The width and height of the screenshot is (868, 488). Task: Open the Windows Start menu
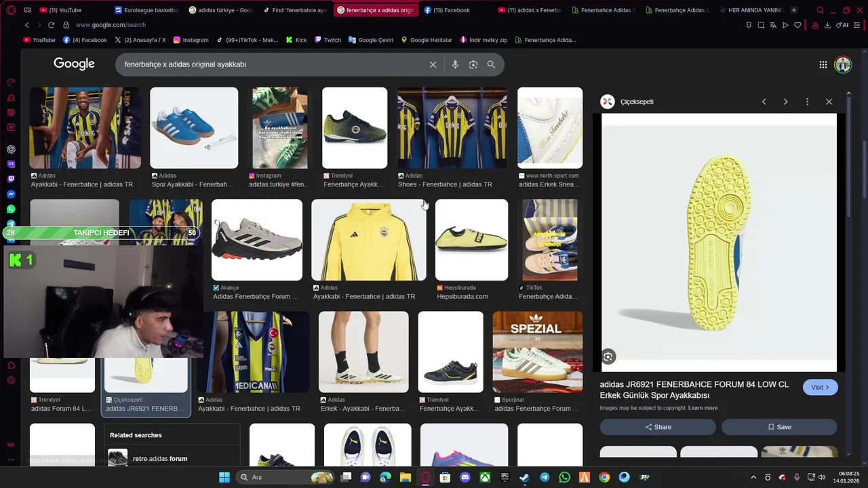224,477
